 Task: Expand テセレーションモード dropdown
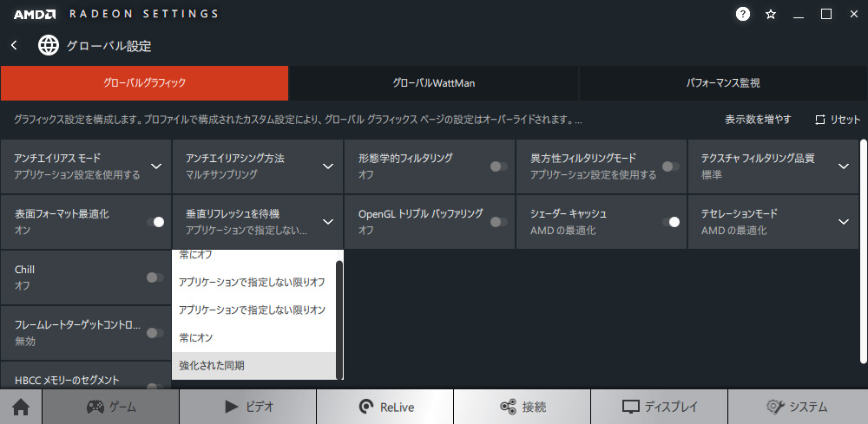(844, 222)
